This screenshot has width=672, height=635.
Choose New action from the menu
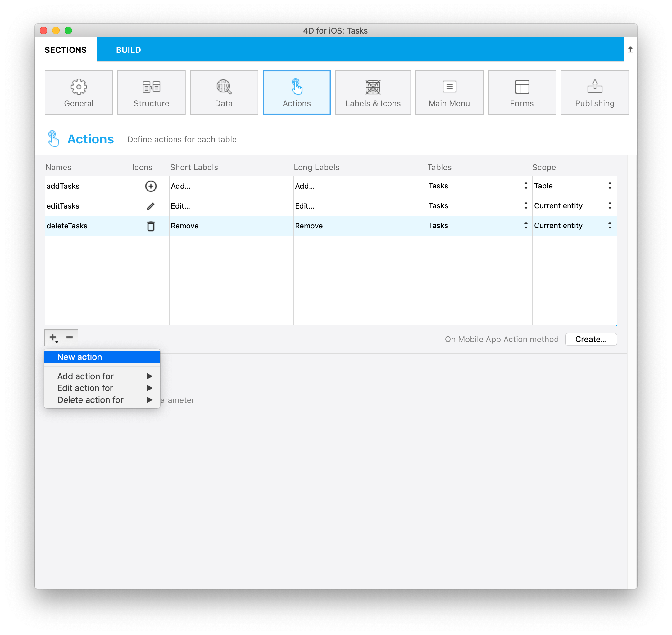[102, 357]
